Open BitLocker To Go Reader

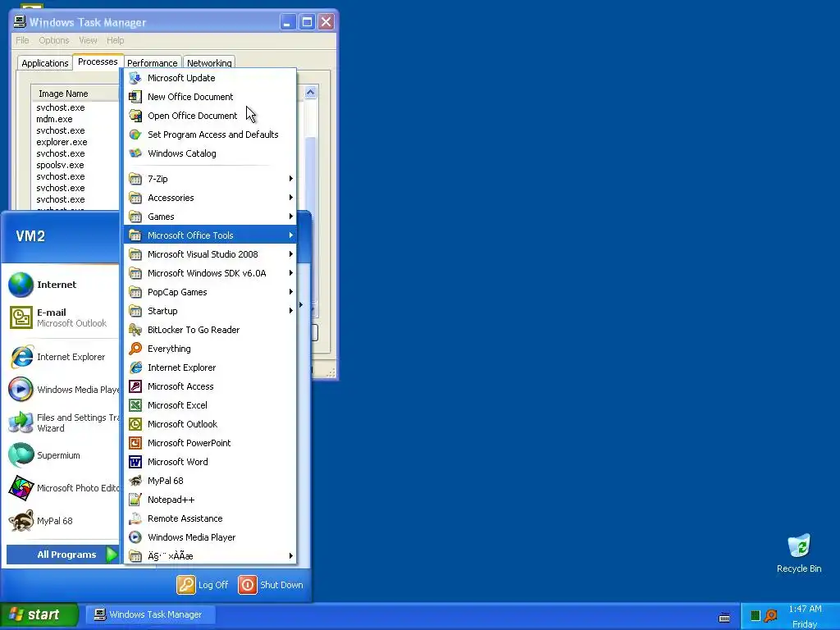tap(209, 330)
